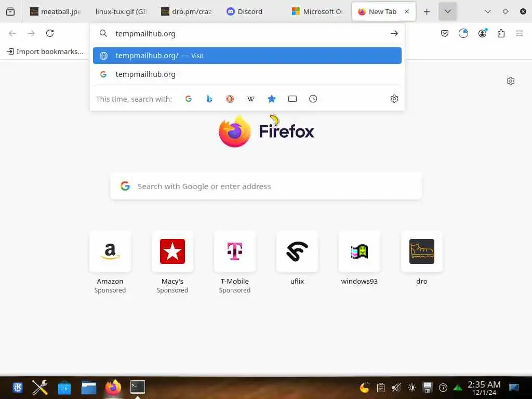Search this time with Wikipedia icon

tap(251, 99)
